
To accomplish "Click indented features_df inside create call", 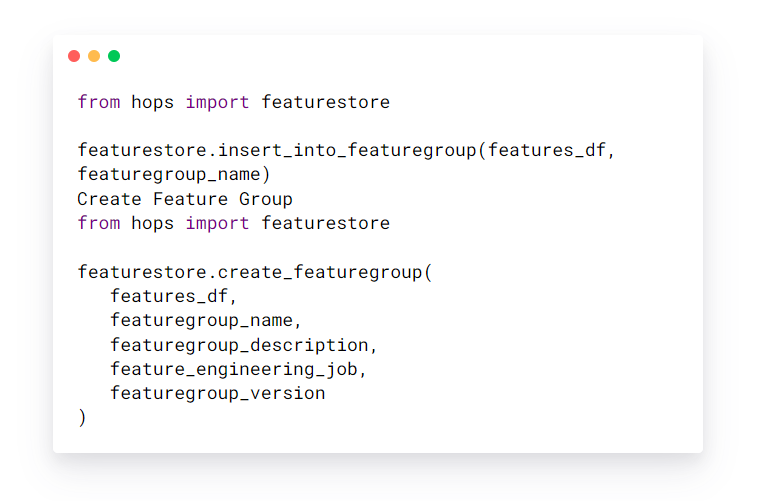I will coord(169,296).
